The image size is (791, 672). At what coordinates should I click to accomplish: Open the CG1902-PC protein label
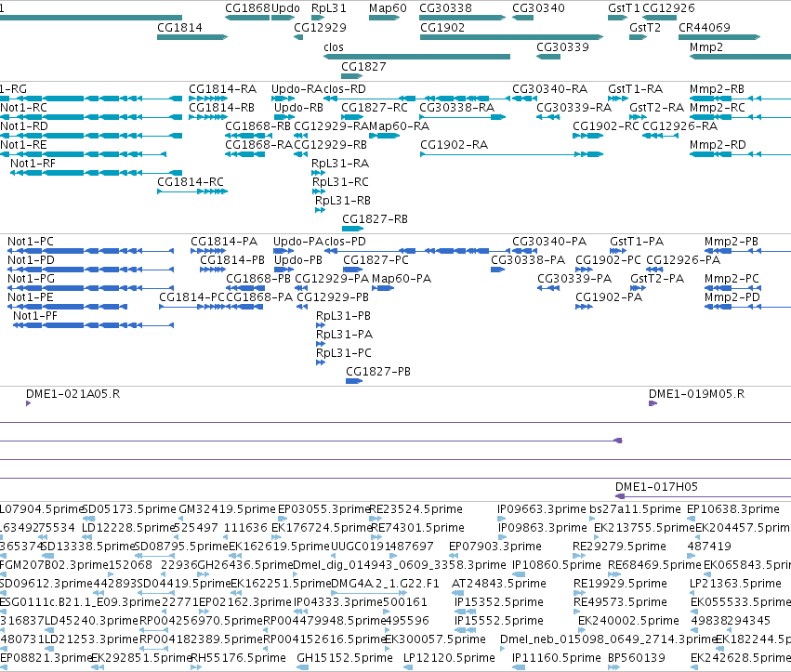[608, 260]
